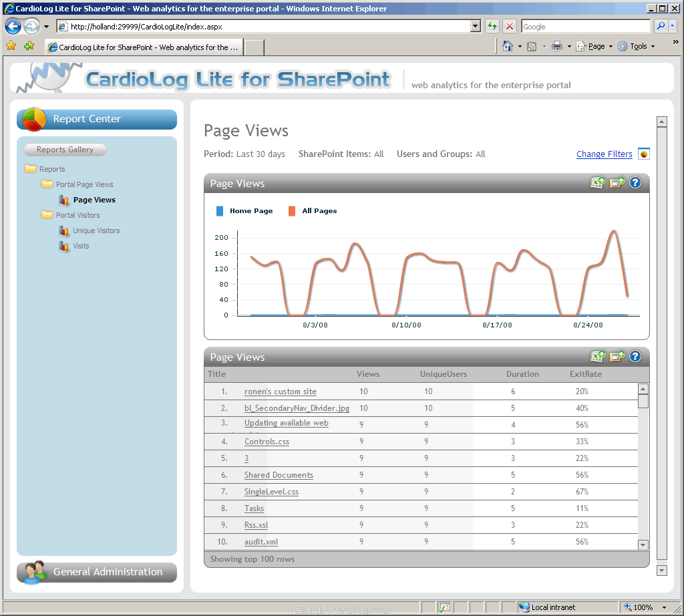The height and width of the screenshot is (616, 684).
Task: Open the ronen's custom site link
Action: coord(280,392)
